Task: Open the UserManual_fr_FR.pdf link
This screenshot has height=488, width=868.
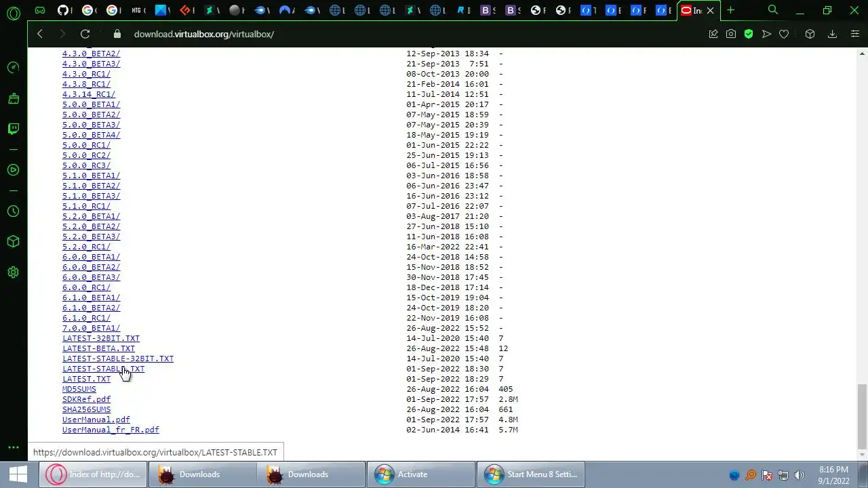Action: (111, 430)
